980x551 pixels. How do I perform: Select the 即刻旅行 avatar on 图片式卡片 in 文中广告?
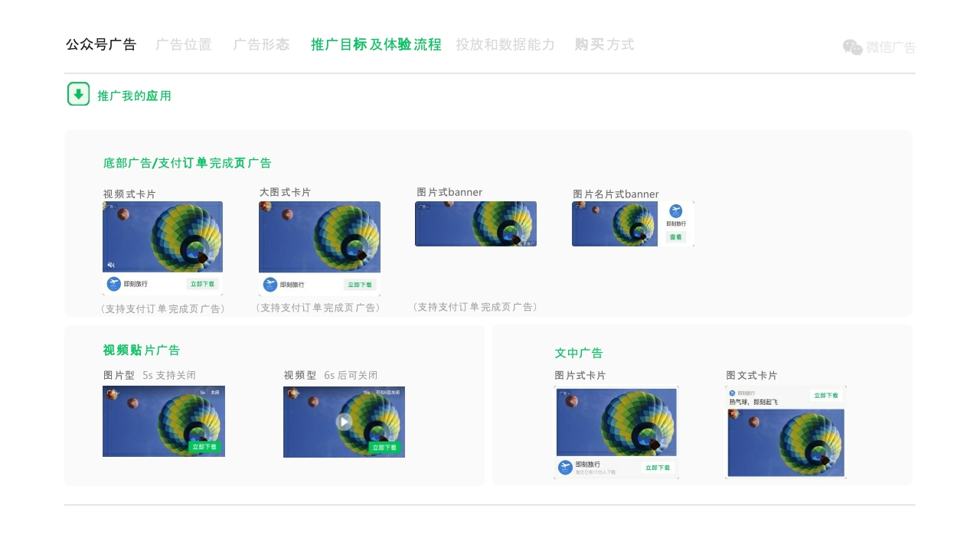tap(564, 467)
